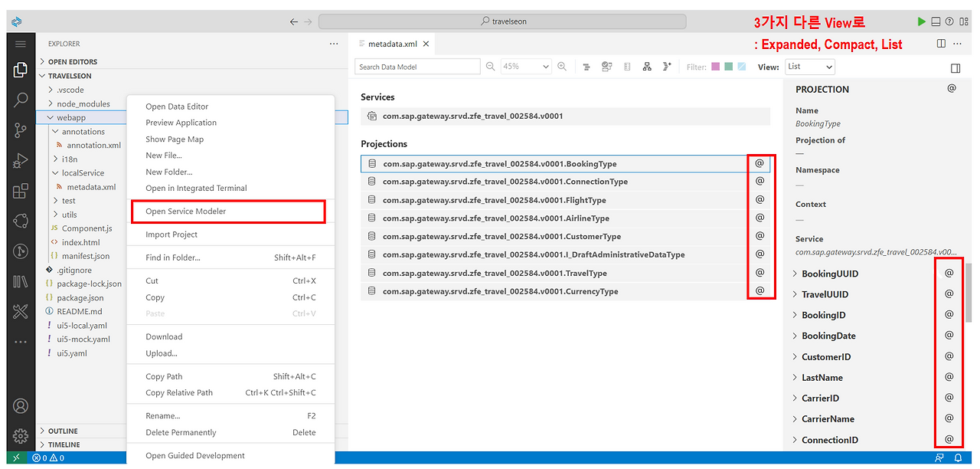This screenshot has height=469, width=980.
Task: Click zoom in magnifier in modeler toolbar
Action: click(562, 67)
